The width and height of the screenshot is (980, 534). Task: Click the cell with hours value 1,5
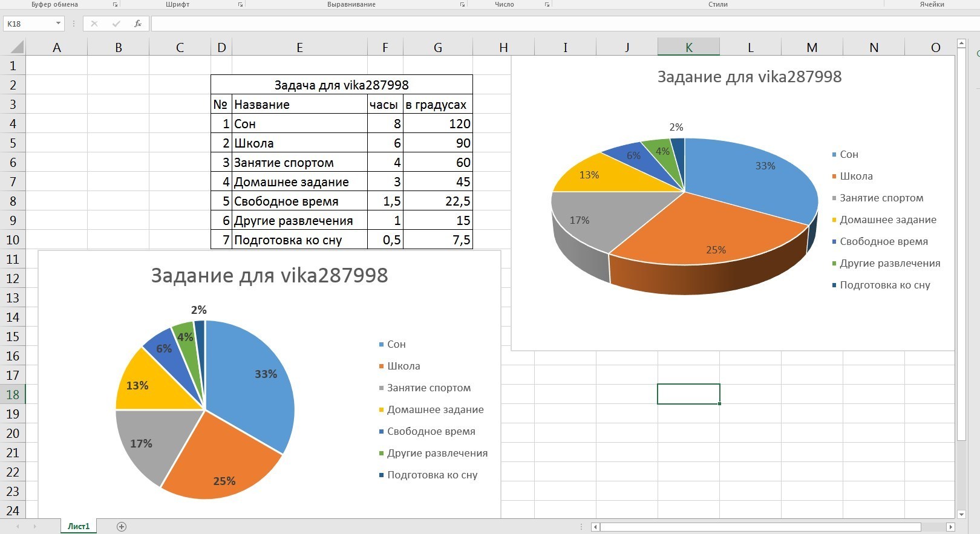tap(385, 201)
